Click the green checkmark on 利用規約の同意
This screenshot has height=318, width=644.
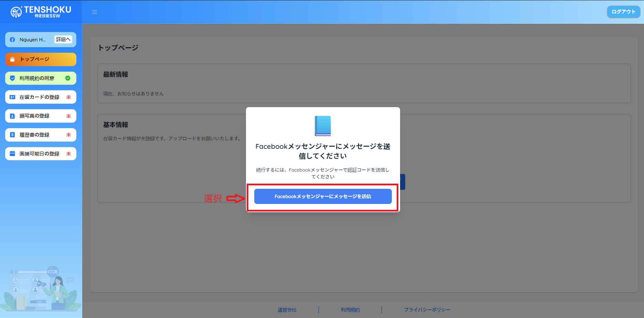[x=68, y=78]
